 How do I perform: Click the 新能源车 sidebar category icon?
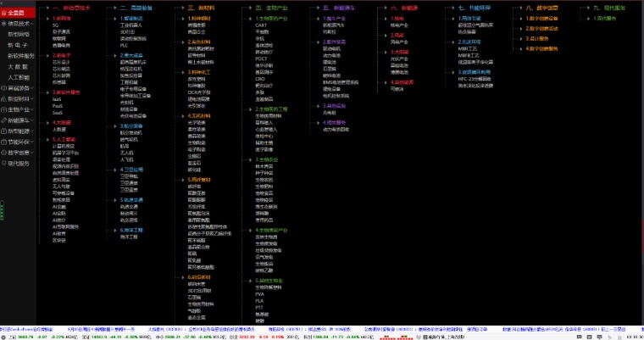(4, 120)
